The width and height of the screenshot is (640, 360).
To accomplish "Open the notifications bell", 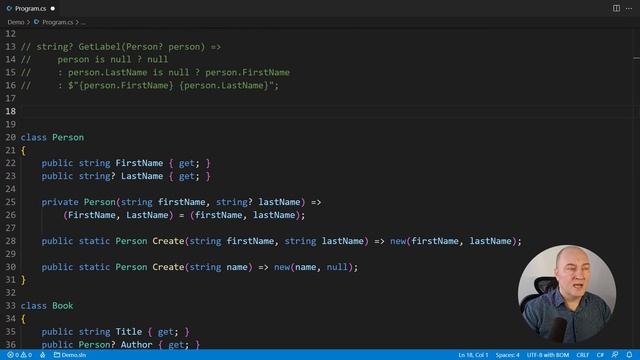I will pos(629,355).
